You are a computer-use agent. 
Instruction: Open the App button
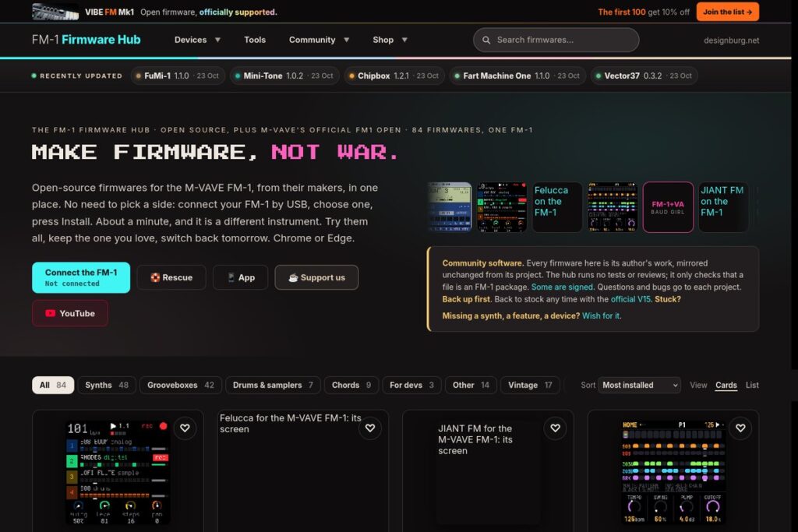click(240, 277)
